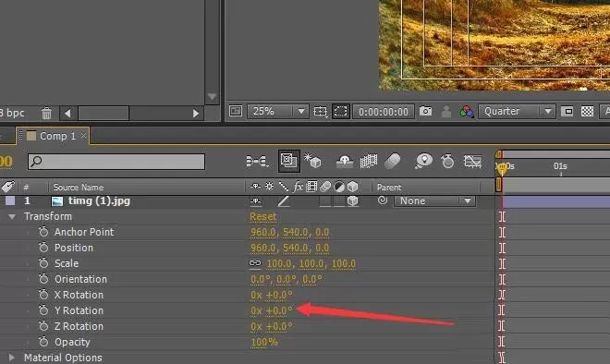Toggle Region of Interest button
610x364 pixels.
click(567, 112)
